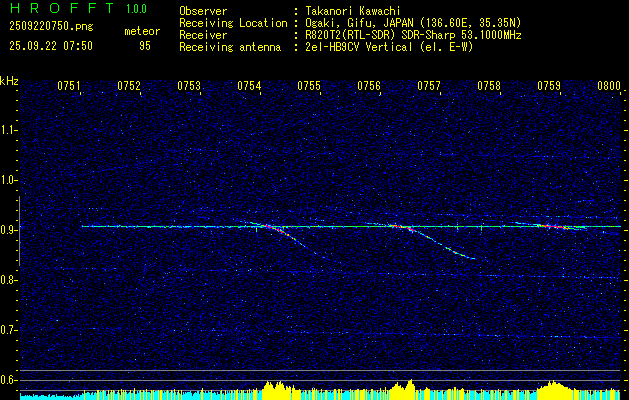Click the yellow amplitude peak below 0759
629x400 pixels.
pos(553,388)
